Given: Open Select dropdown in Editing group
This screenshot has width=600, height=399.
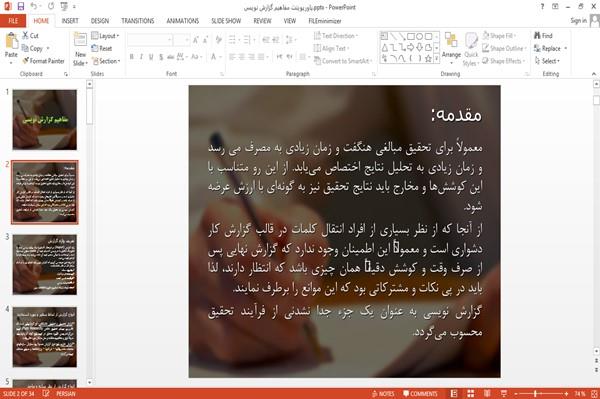Looking at the screenshot, I should coord(547,61).
